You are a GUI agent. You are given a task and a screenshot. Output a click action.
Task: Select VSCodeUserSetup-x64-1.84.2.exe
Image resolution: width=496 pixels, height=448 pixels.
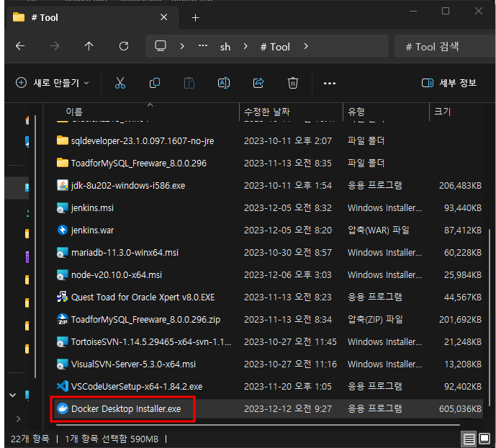pos(137,386)
